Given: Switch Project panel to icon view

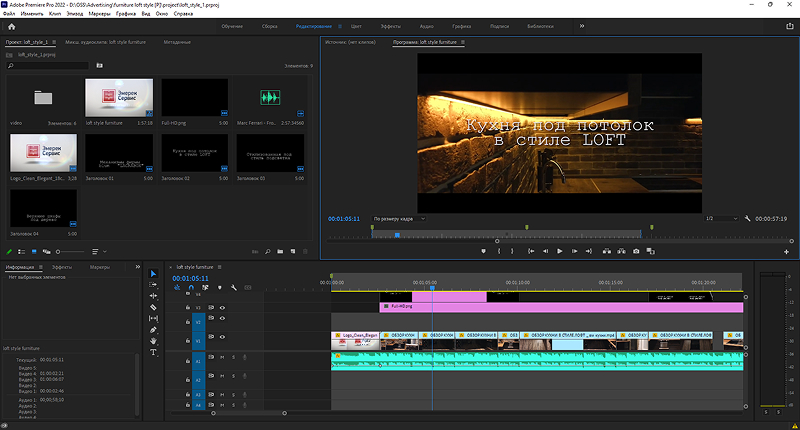Looking at the screenshot, I should [x=34, y=251].
